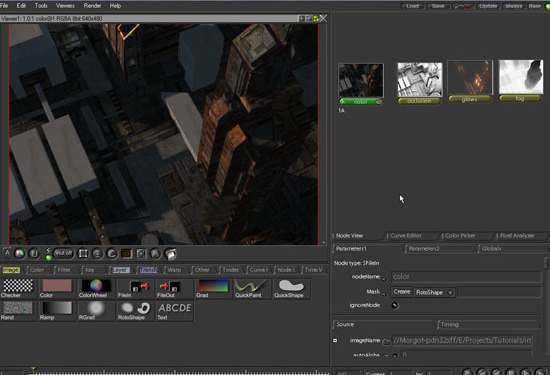Add a Checker node from the Image tab

coord(18,288)
